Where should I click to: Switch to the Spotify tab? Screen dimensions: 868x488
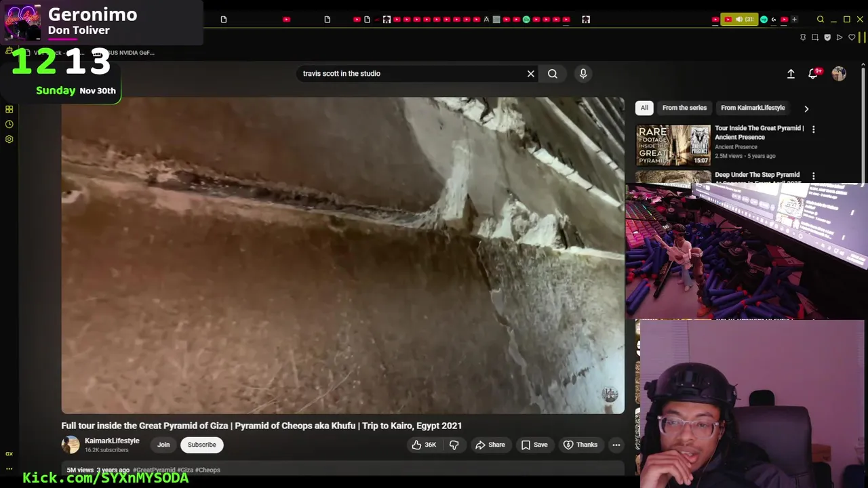point(526,20)
